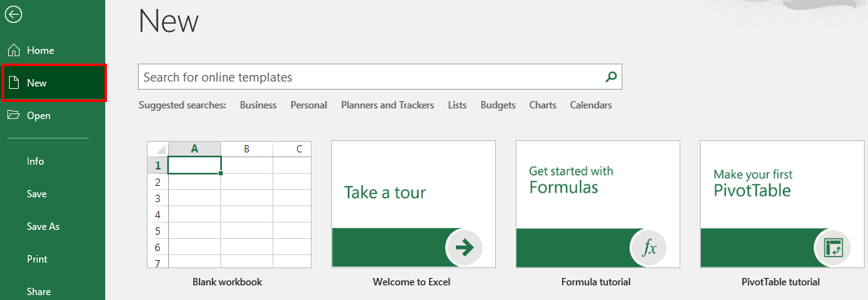The height and width of the screenshot is (300, 868).
Task: Open the Share option
Action: coord(39,292)
